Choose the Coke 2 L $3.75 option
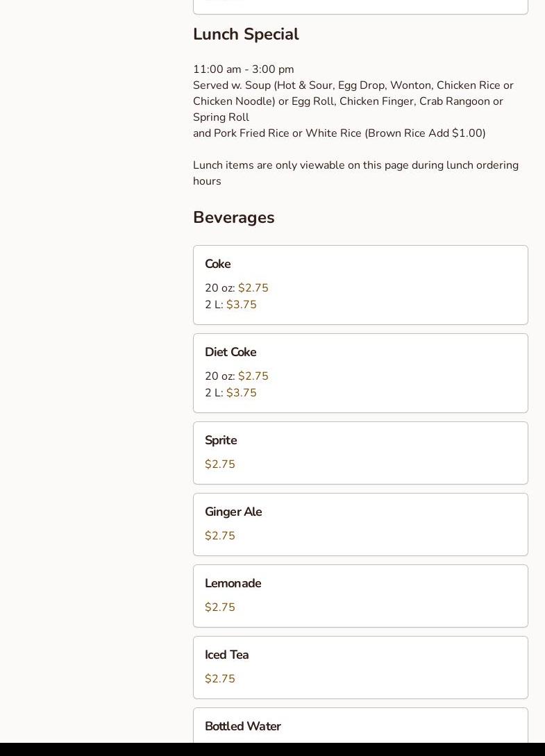The width and height of the screenshot is (545, 756). click(x=231, y=305)
